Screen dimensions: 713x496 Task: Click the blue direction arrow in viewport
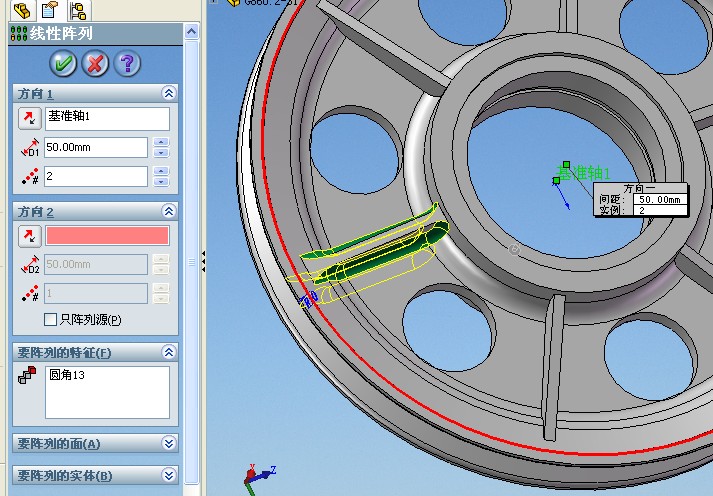(562, 195)
